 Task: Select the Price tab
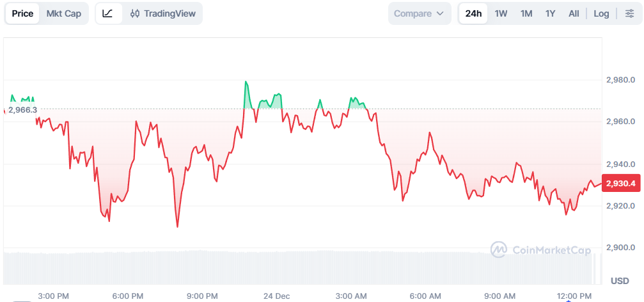point(22,13)
